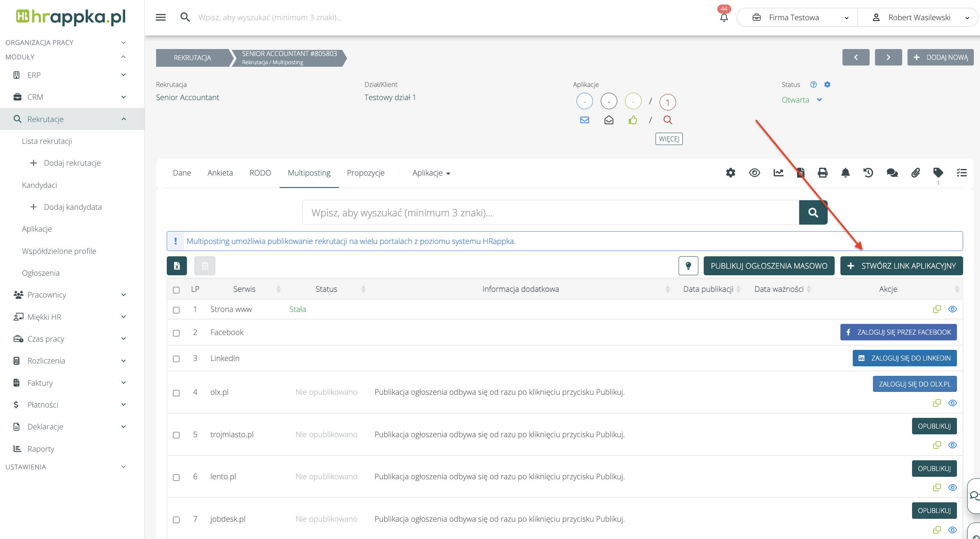Screen dimensions: 980x539
Task: Click the multiposting search input field
Action: pos(550,213)
